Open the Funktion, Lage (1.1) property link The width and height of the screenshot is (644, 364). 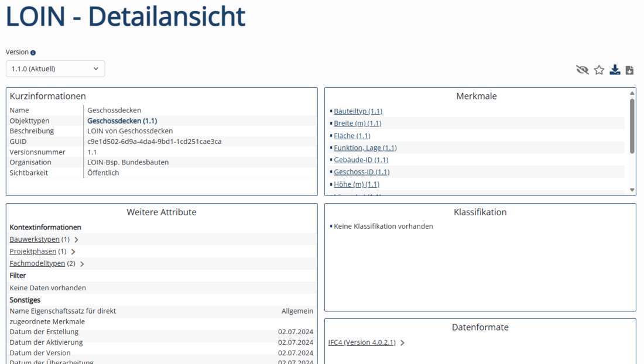tap(365, 147)
